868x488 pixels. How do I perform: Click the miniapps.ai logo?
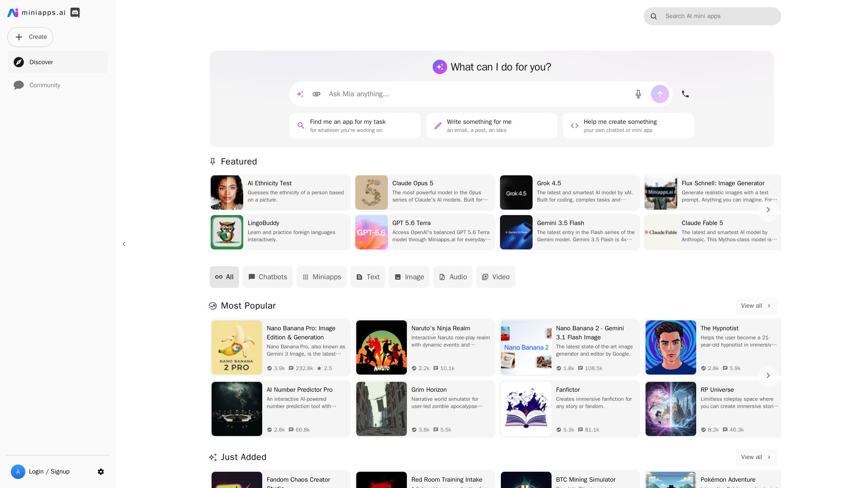click(37, 13)
